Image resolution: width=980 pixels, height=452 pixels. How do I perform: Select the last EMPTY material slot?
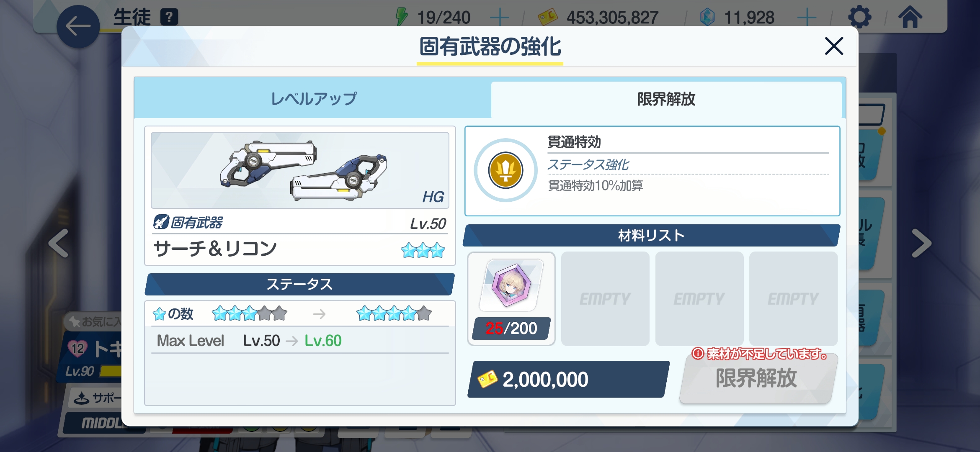(793, 299)
